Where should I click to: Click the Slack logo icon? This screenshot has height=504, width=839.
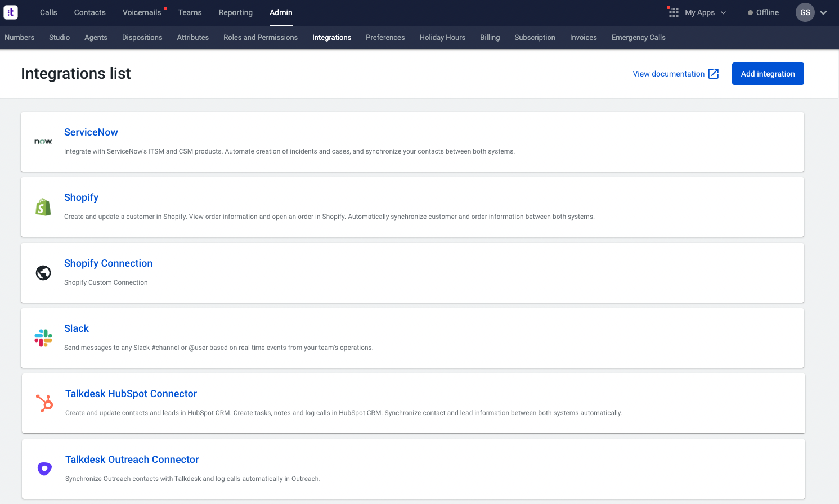(43, 338)
